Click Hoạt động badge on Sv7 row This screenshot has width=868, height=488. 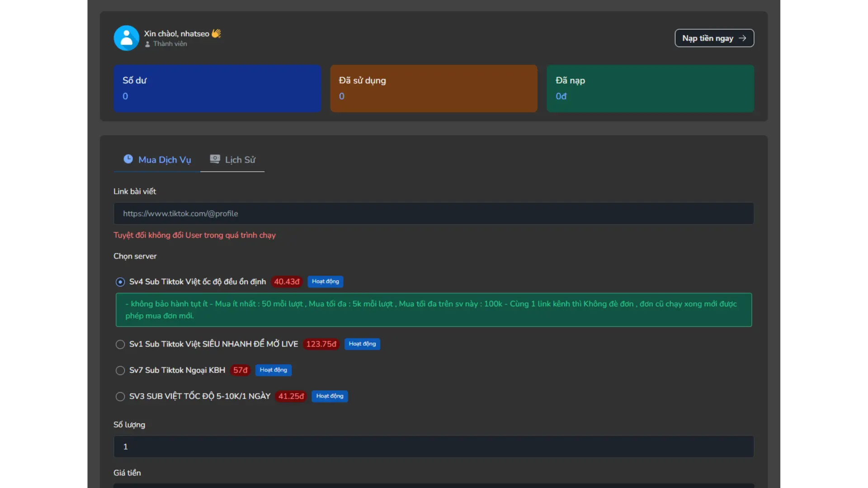coord(274,370)
